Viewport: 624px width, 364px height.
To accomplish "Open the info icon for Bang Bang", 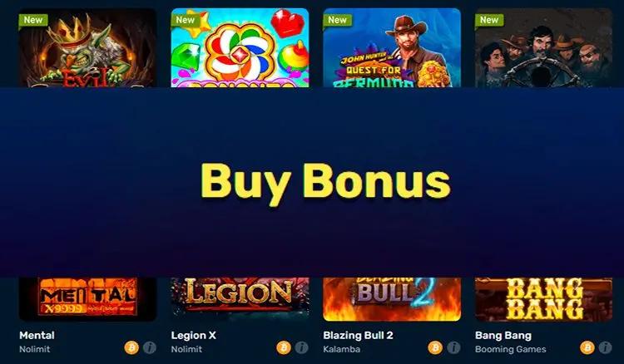I will [606, 347].
